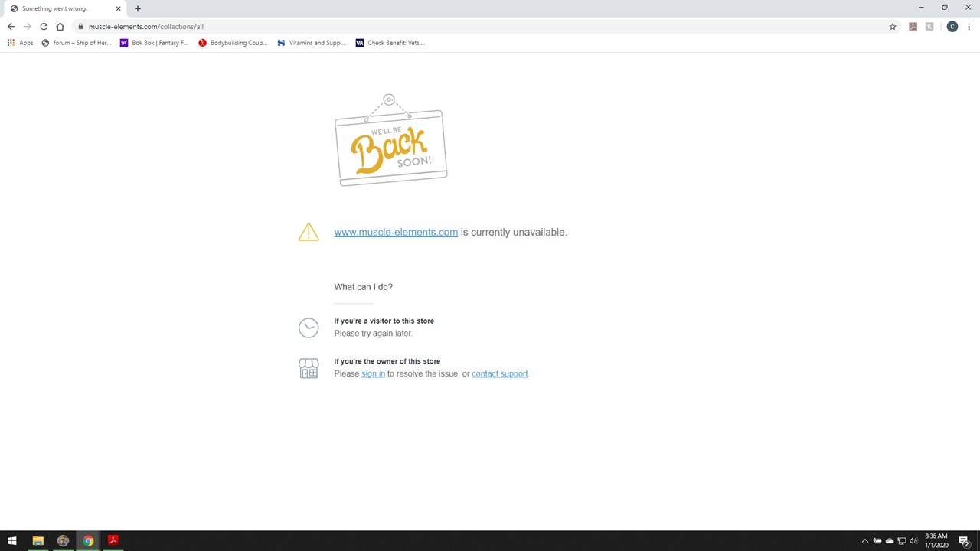980x551 pixels.
Task: Click the 'sign in' link
Action: pyautogui.click(x=373, y=373)
